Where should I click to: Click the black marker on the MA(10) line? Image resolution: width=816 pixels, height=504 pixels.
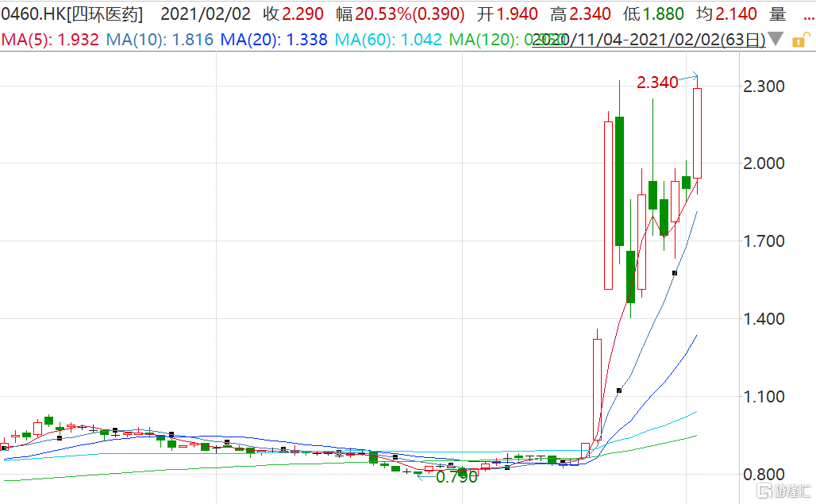[x=675, y=273]
